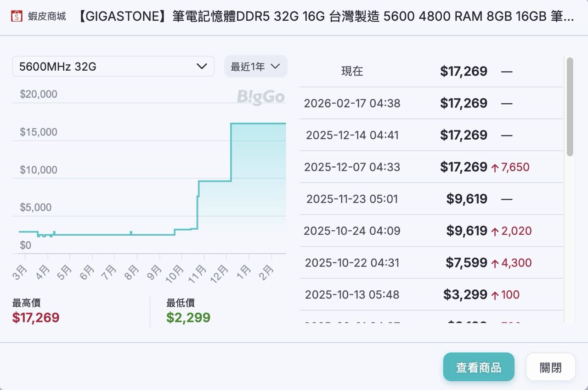Click the 關閉 button
This screenshot has width=588, height=390.
coord(550,367)
